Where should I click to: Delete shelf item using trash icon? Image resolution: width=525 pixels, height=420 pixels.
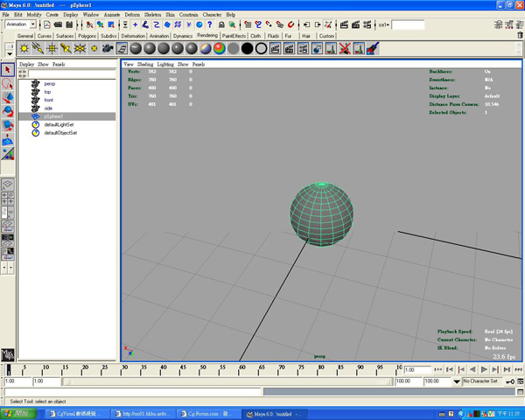tap(520, 35)
